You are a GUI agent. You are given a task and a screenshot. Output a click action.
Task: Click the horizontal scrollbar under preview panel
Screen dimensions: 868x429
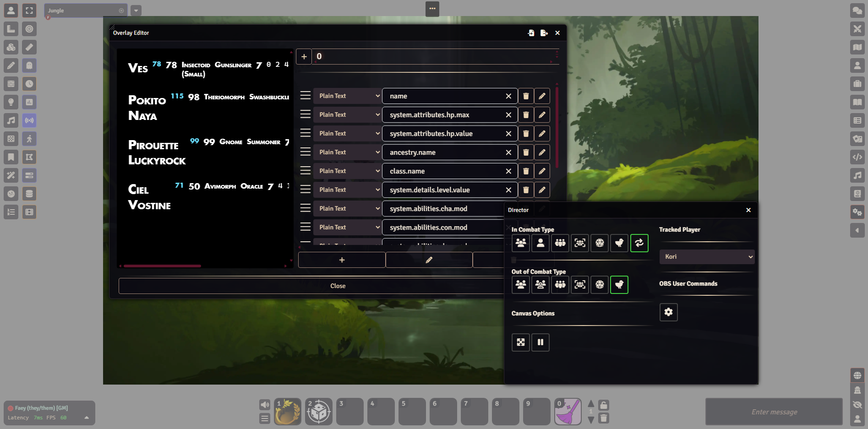163,266
